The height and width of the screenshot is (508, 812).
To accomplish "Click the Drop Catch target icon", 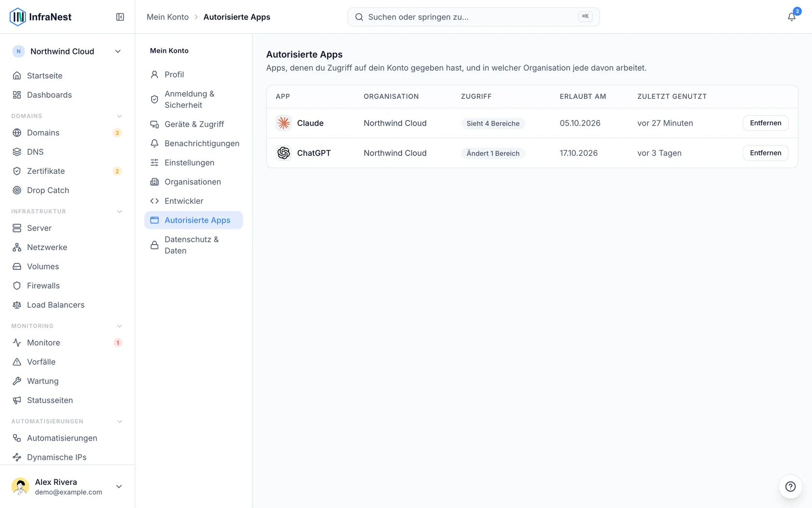I will [17, 190].
